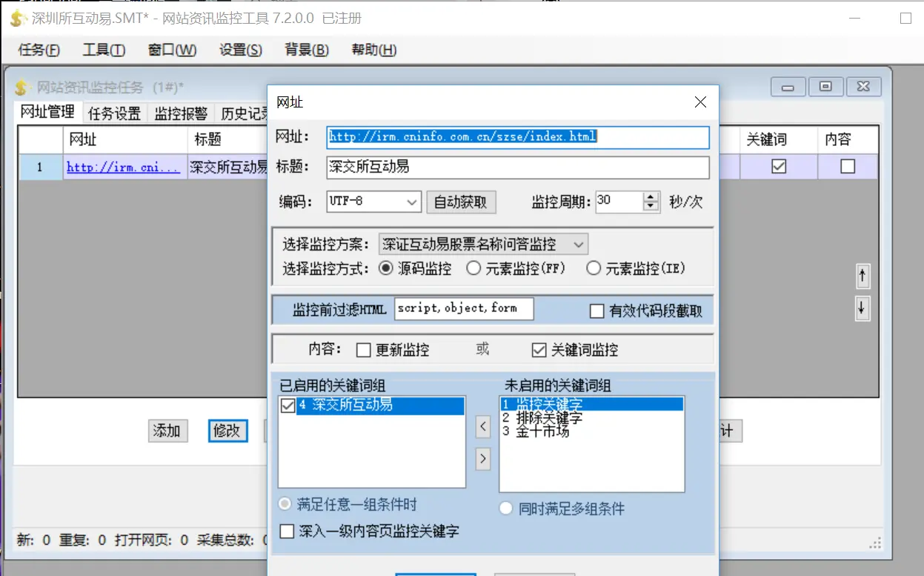Viewport: 924px width, 576px height.
Task: Select 2 排除关键字 in disabled groups
Action: 591,418
